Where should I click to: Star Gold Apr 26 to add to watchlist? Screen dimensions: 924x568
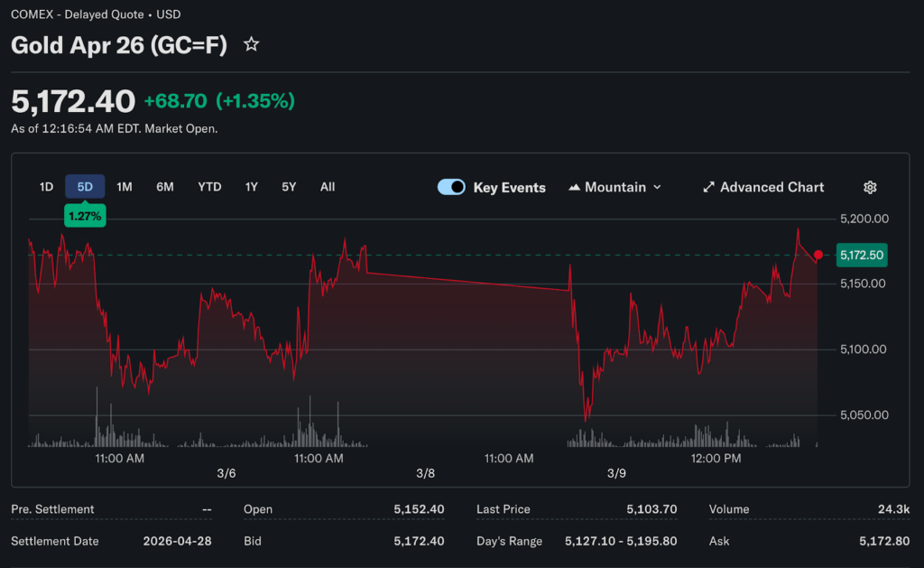click(252, 44)
